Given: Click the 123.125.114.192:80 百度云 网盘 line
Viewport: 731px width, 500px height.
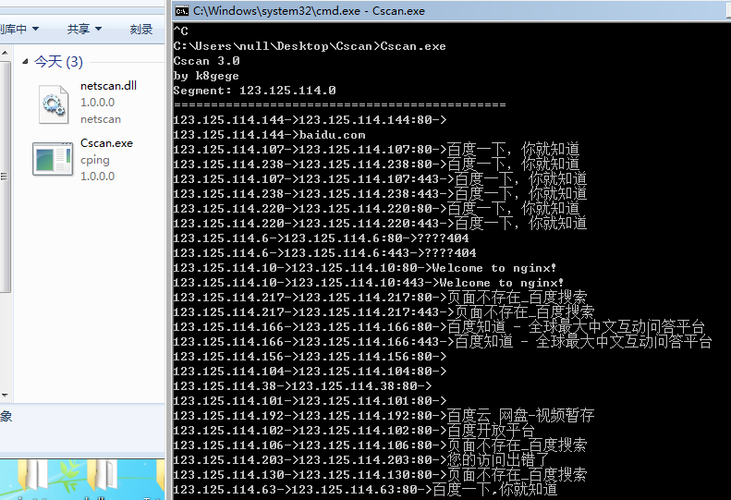Looking at the screenshot, I should coord(384,415).
